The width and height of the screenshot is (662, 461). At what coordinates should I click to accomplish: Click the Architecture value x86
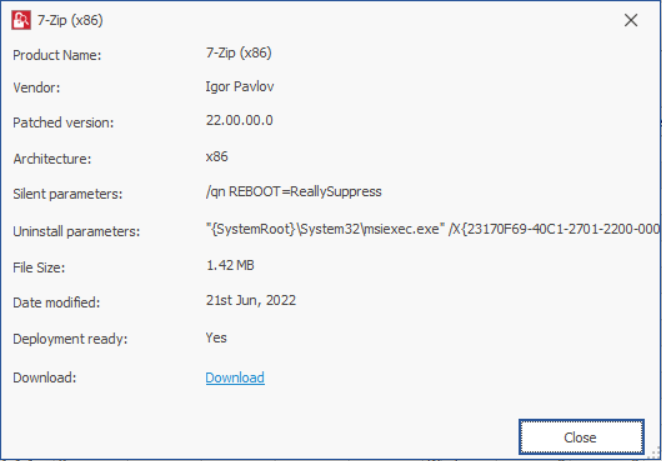point(217,157)
